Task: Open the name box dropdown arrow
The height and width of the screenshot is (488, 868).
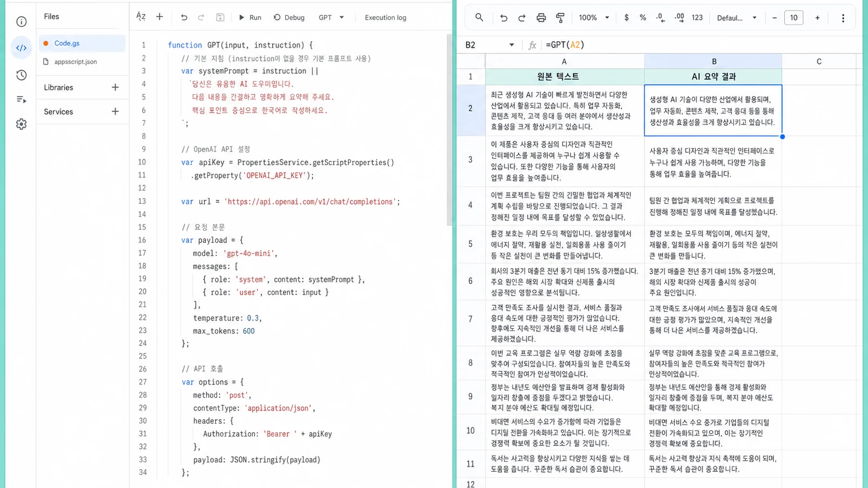Action: (x=512, y=45)
